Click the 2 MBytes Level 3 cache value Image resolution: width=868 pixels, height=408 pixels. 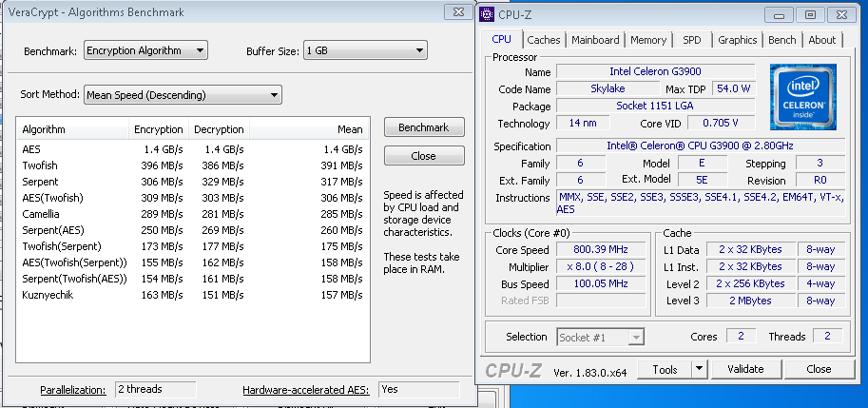[x=750, y=301]
